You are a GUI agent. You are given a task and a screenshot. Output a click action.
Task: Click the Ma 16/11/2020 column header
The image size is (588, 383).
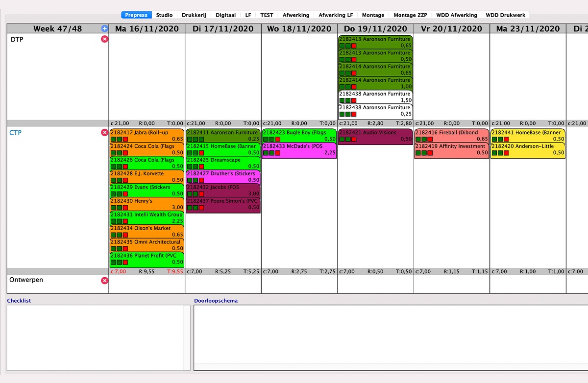[x=147, y=29]
